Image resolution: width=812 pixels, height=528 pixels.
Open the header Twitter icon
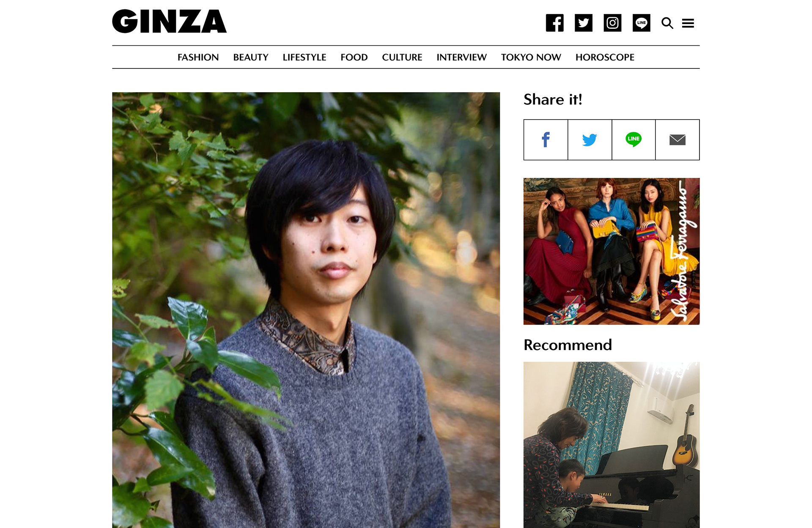click(583, 23)
